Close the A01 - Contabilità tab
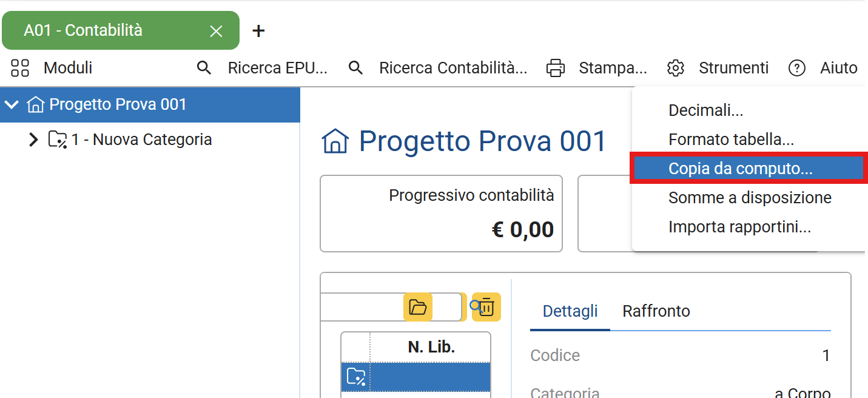This screenshot has height=398, width=868. 216,31
